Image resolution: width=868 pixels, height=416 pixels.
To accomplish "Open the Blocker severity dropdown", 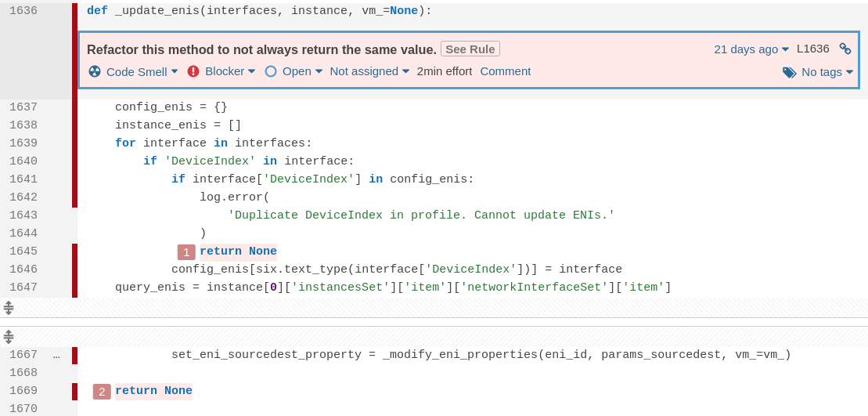I will point(230,71).
